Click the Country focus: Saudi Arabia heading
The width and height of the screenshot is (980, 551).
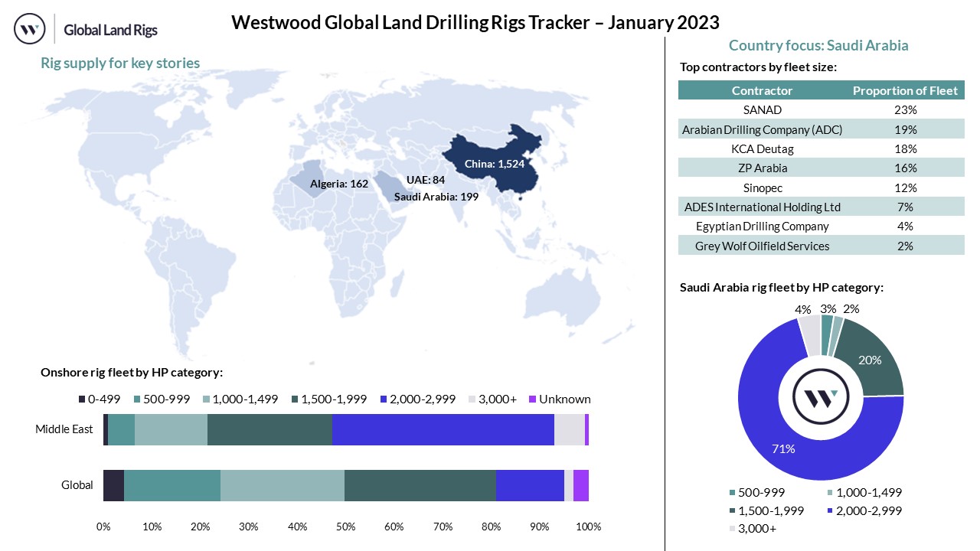pos(818,45)
